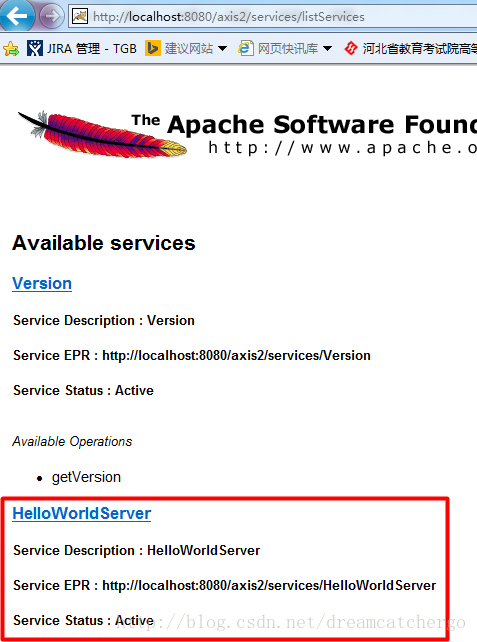Click the Version Service Status : Active text

pos(84,390)
